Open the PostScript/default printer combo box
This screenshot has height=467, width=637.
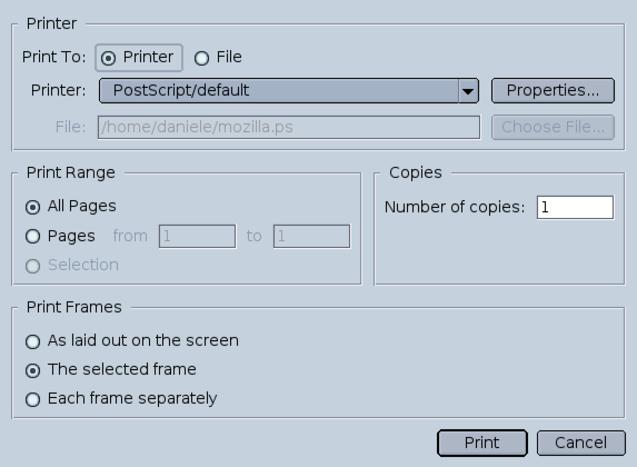point(279,91)
